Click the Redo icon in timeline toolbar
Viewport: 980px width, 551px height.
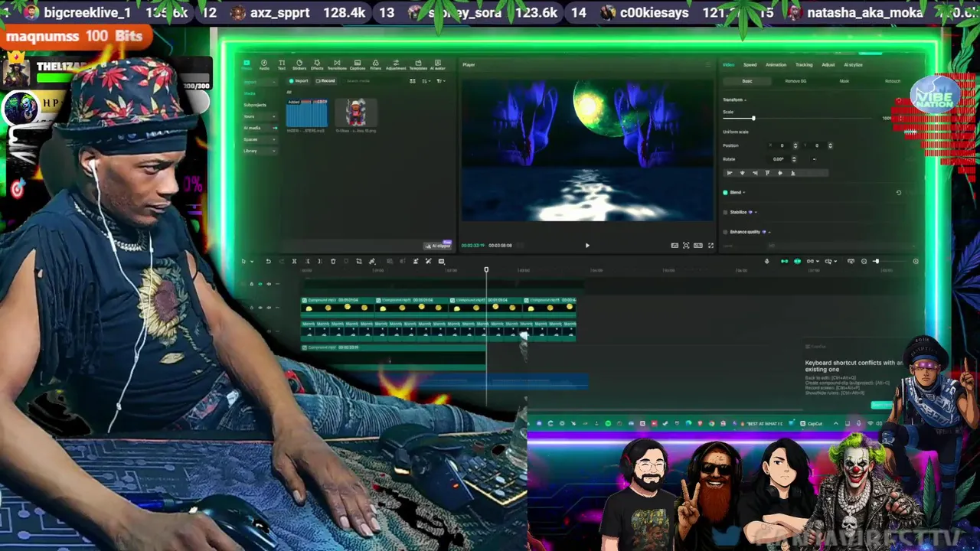click(282, 261)
